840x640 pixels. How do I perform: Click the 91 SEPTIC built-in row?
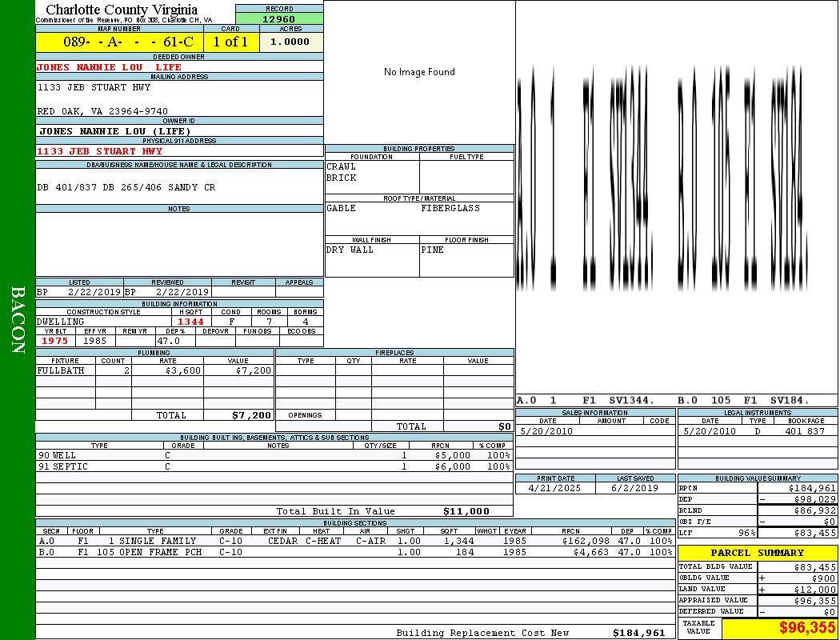[274, 466]
